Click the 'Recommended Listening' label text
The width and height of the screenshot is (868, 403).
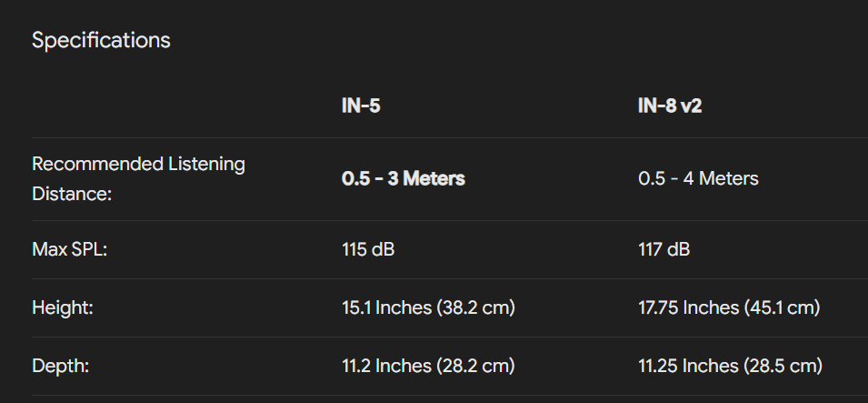click(x=138, y=164)
